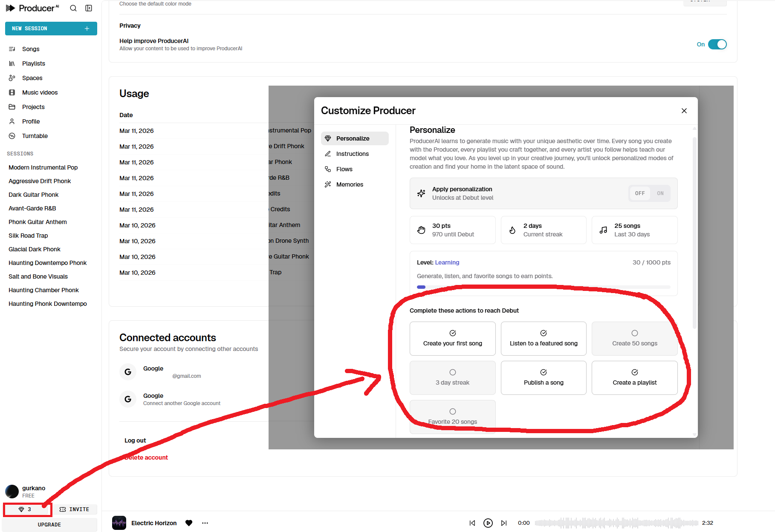Open Spaces from the sidebar
This screenshot has height=532, width=775.
point(32,78)
